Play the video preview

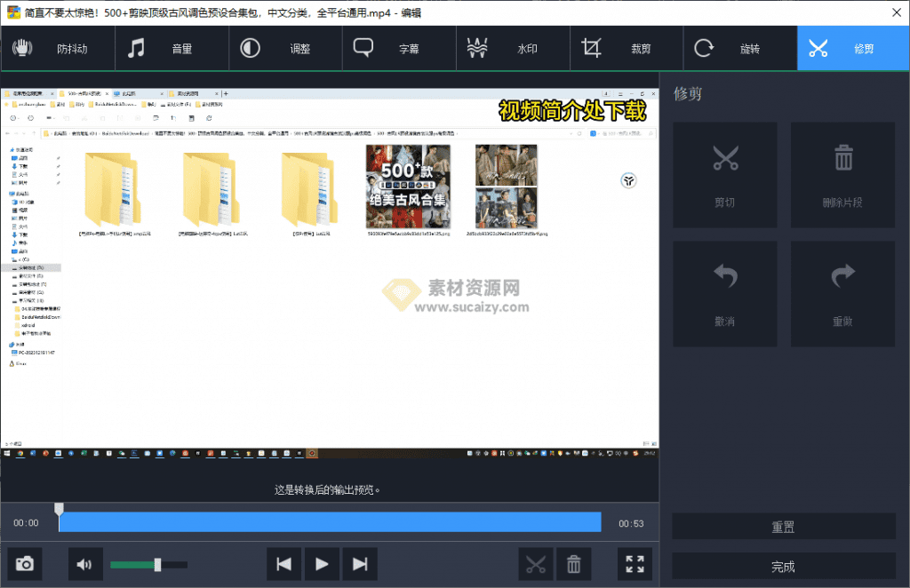point(322,564)
